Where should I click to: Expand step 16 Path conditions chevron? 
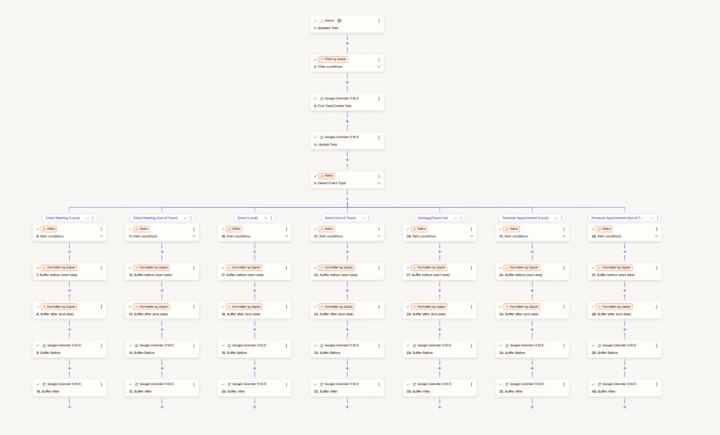click(287, 237)
